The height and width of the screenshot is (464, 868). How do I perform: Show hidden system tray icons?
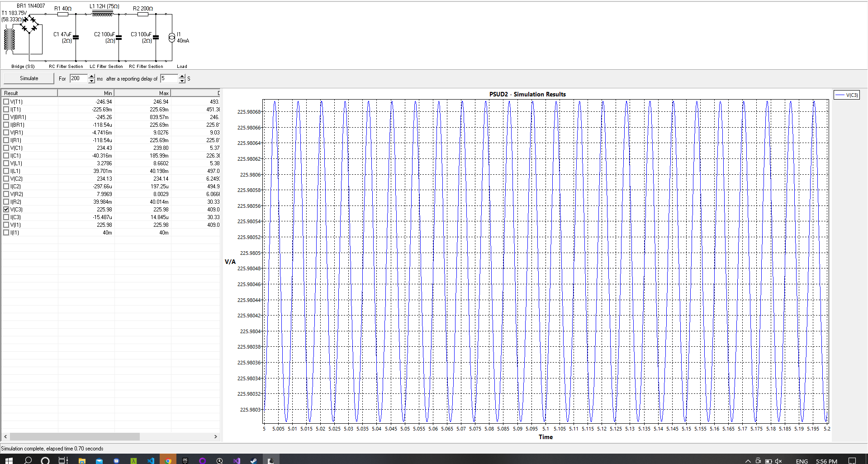[748, 461]
